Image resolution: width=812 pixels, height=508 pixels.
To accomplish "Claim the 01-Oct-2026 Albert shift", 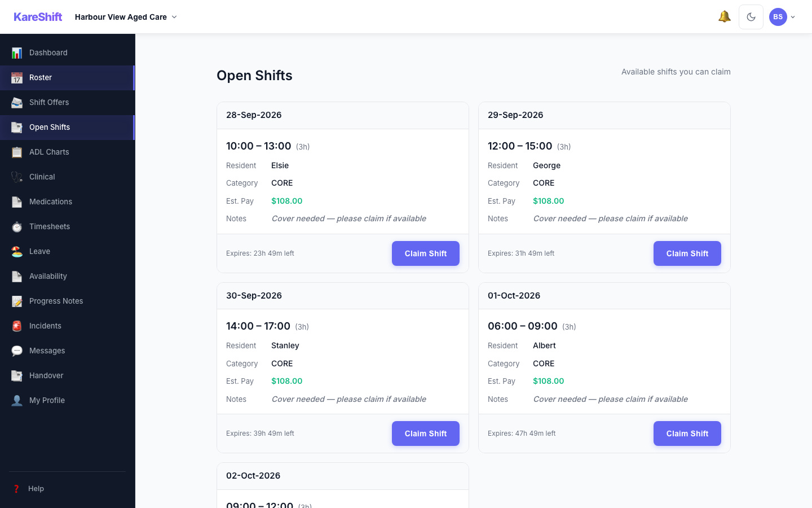I will (x=687, y=433).
